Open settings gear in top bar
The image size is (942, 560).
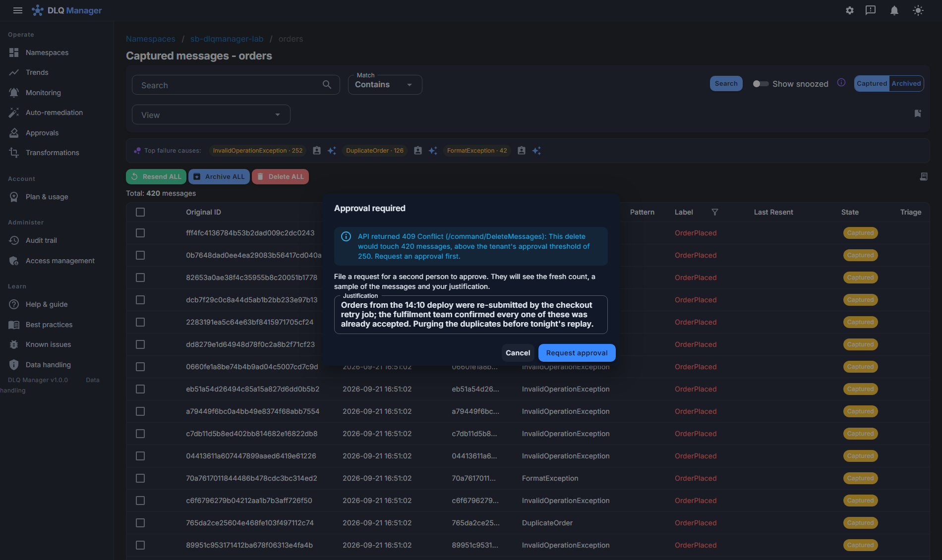(850, 10)
